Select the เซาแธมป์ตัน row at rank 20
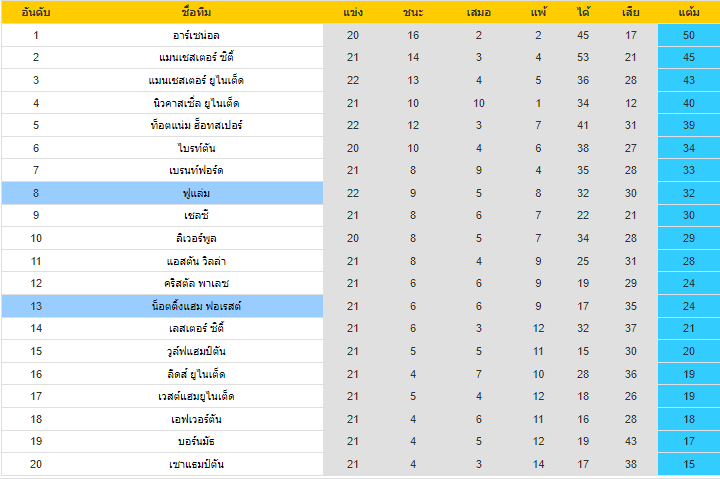The width and height of the screenshot is (720, 479). 360,464
